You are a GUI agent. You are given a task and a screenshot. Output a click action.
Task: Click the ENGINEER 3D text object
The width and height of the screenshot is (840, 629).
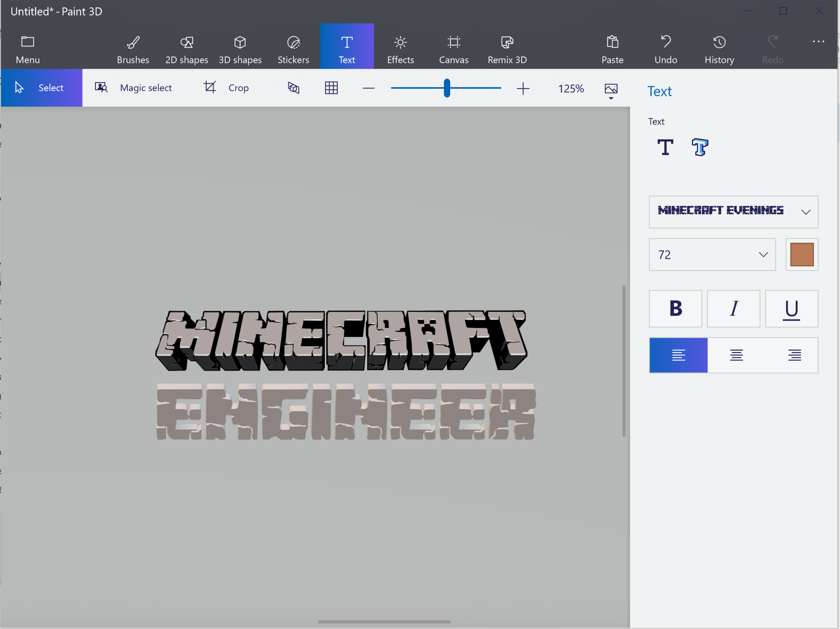tap(346, 411)
